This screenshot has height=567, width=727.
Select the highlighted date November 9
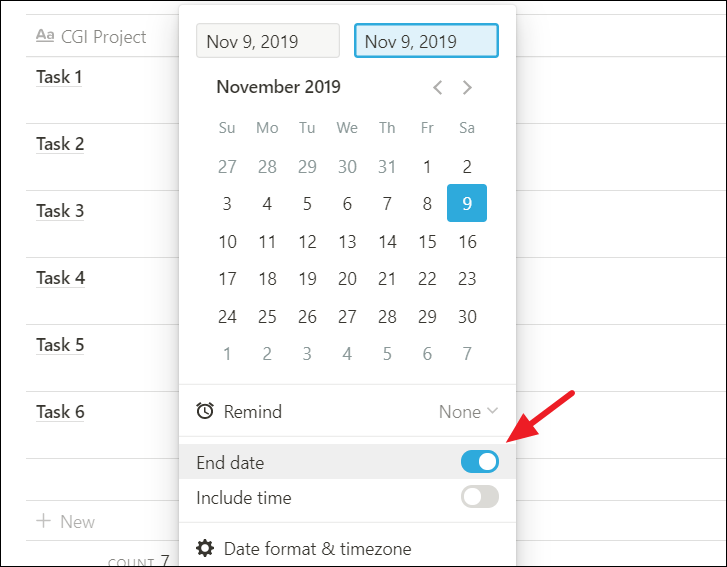point(467,203)
